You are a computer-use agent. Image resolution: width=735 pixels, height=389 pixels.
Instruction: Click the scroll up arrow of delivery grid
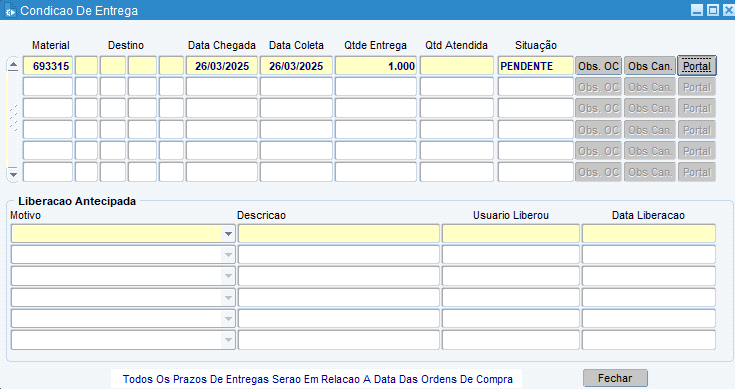coord(13,65)
